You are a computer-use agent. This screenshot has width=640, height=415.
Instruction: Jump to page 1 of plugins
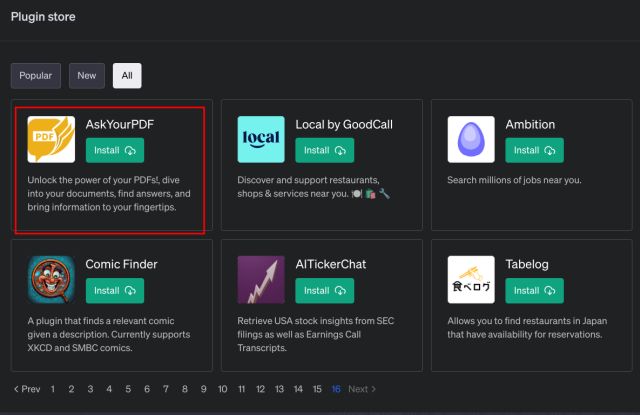pyautogui.click(x=53, y=389)
